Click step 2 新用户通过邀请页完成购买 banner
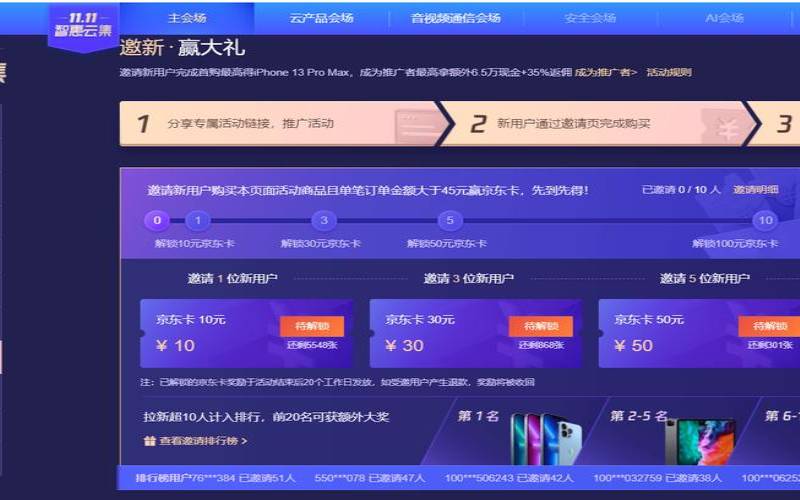 click(599, 123)
